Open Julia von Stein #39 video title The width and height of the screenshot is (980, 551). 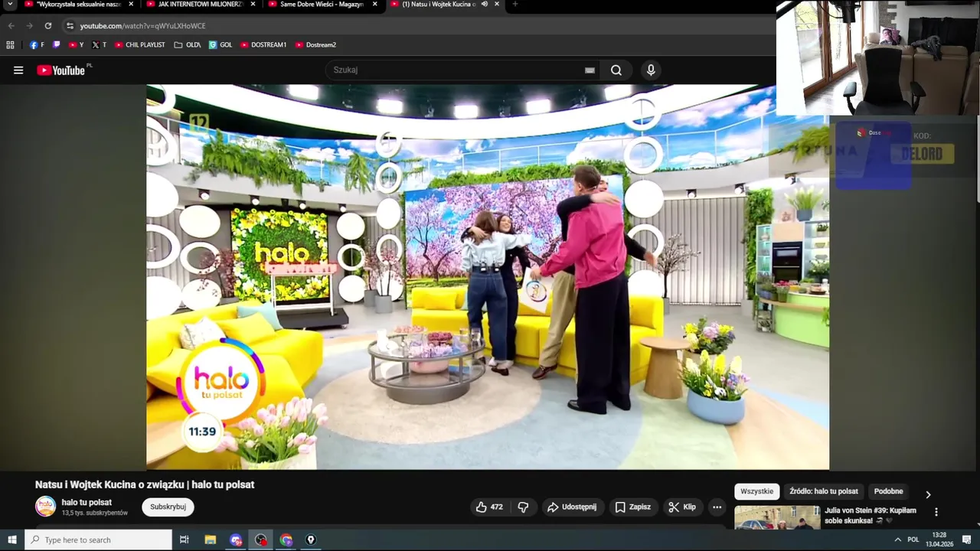(x=871, y=515)
